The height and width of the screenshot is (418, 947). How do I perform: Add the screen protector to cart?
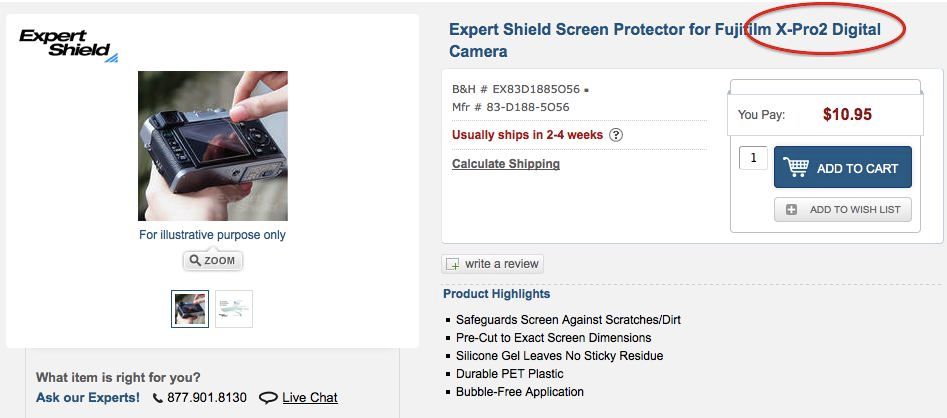click(843, 167)
